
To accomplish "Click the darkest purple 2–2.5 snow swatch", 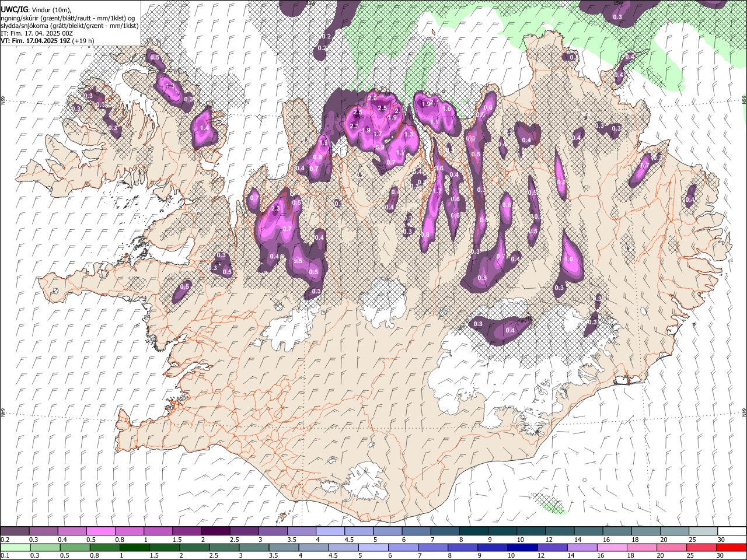I will click(x=215, y=531).
